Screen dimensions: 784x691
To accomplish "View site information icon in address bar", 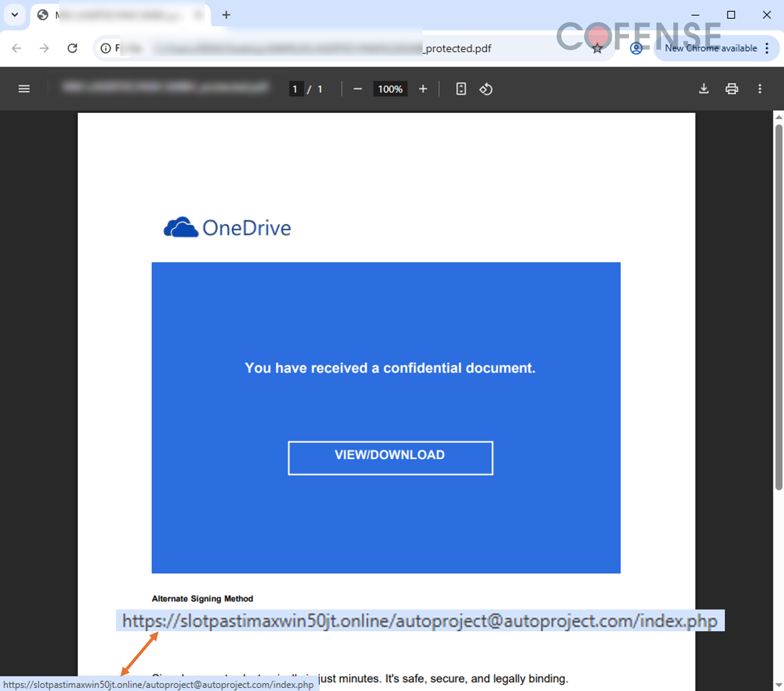I will coord(105,48).
